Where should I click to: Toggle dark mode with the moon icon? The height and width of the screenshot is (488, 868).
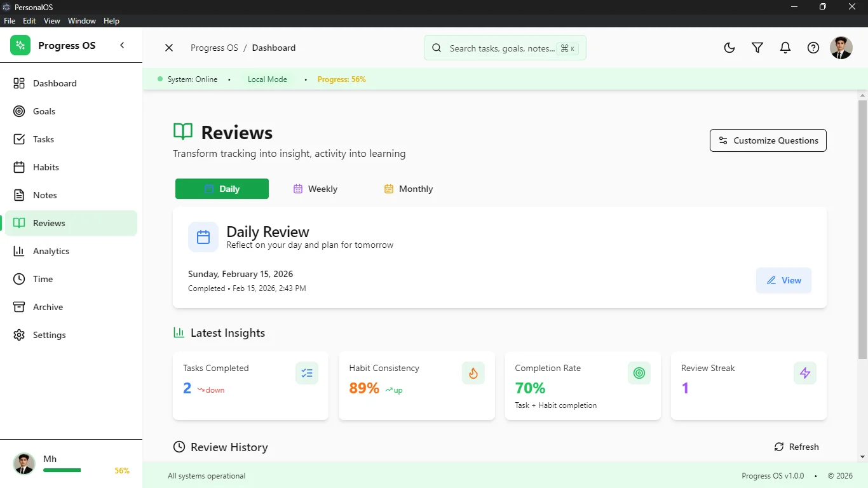729,48
